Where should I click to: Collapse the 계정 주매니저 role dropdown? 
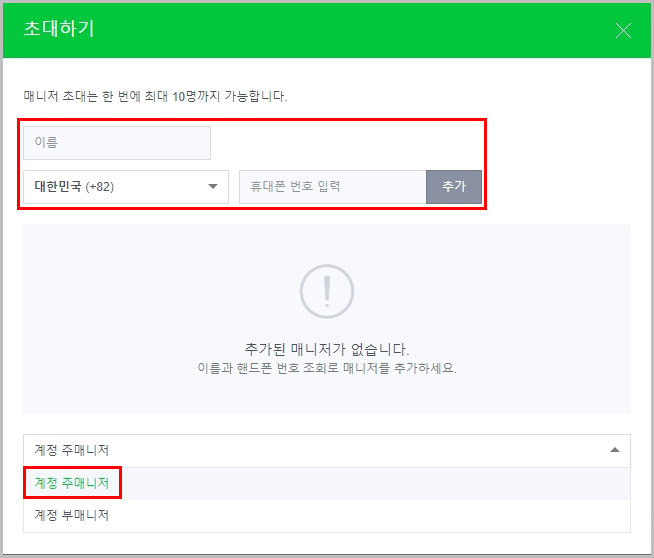click(327, 450)
